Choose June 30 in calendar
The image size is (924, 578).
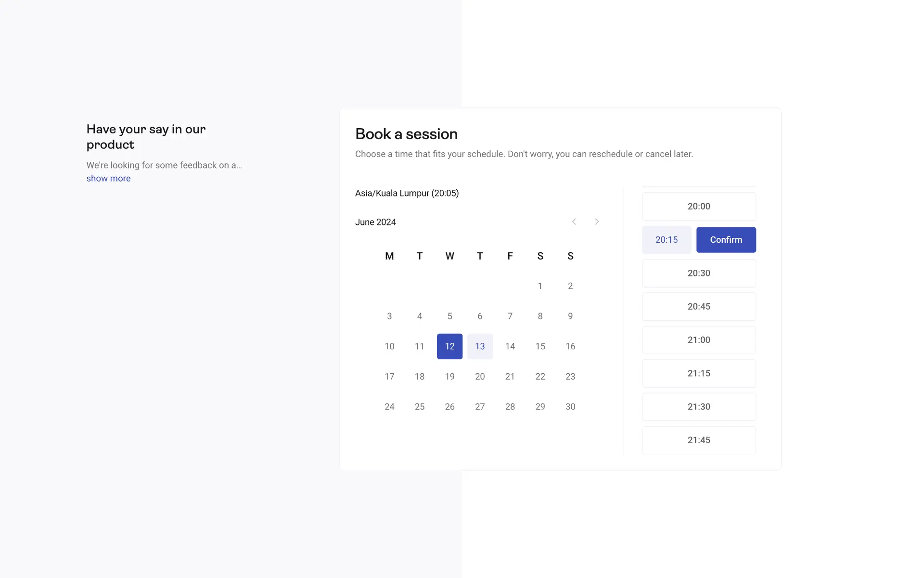pos(570,407)
